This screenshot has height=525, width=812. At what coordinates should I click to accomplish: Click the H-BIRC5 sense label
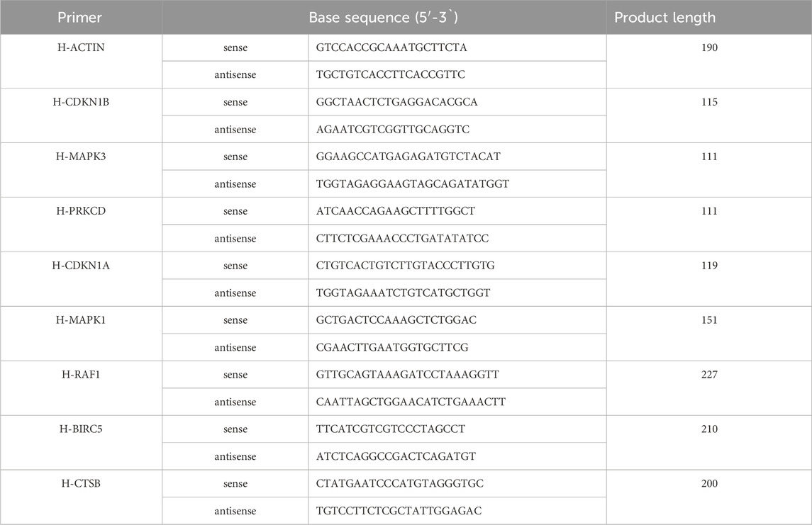[235, 429]
